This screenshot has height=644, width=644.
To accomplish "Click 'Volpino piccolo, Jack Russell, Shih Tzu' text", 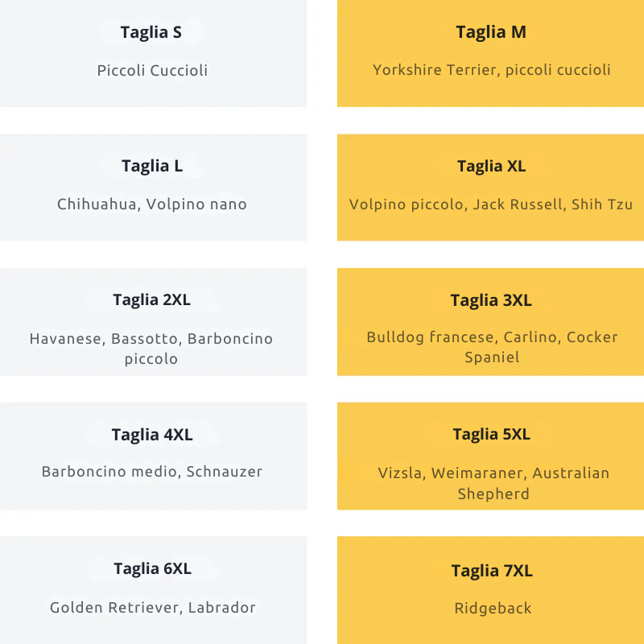I will coord(491,204).
